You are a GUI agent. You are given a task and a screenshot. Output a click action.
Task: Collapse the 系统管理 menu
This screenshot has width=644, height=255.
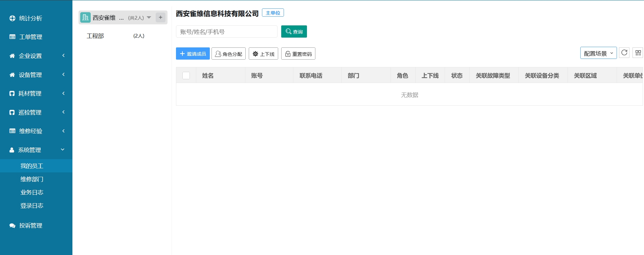point(30,150)
